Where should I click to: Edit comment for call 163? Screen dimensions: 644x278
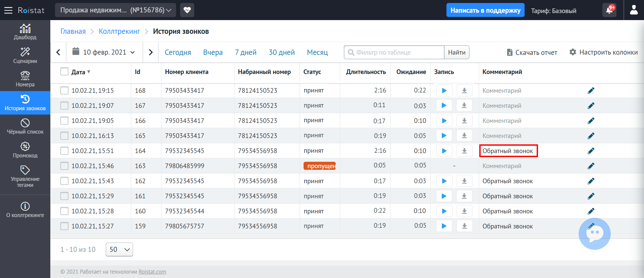591,166
